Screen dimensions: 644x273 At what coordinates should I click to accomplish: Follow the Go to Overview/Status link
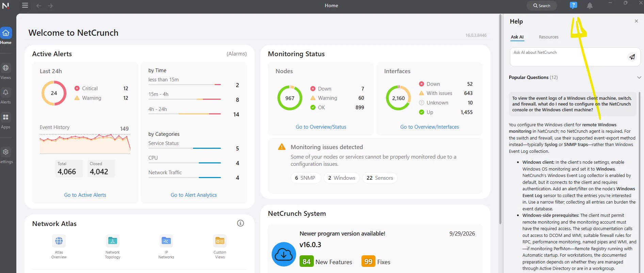[321, 127]
